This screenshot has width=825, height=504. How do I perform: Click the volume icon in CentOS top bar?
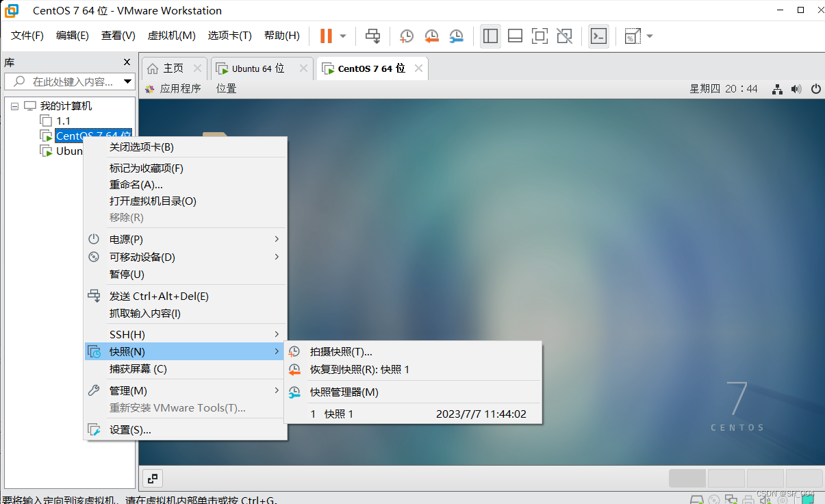tap(796, 89)
